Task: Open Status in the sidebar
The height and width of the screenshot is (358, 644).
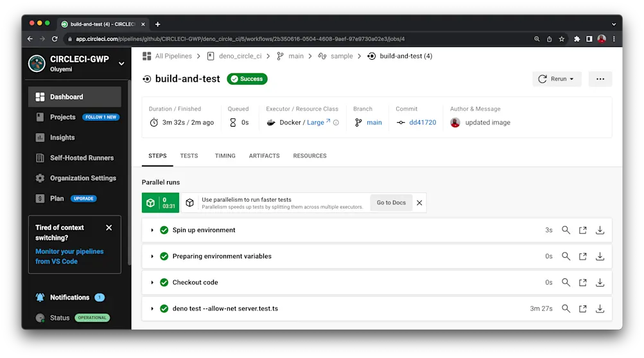Action: 60,318
